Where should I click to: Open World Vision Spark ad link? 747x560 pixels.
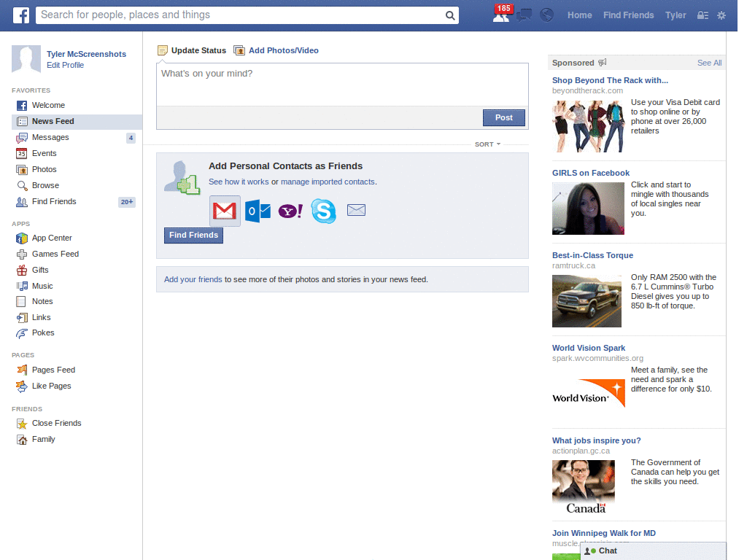pos(589,348)
